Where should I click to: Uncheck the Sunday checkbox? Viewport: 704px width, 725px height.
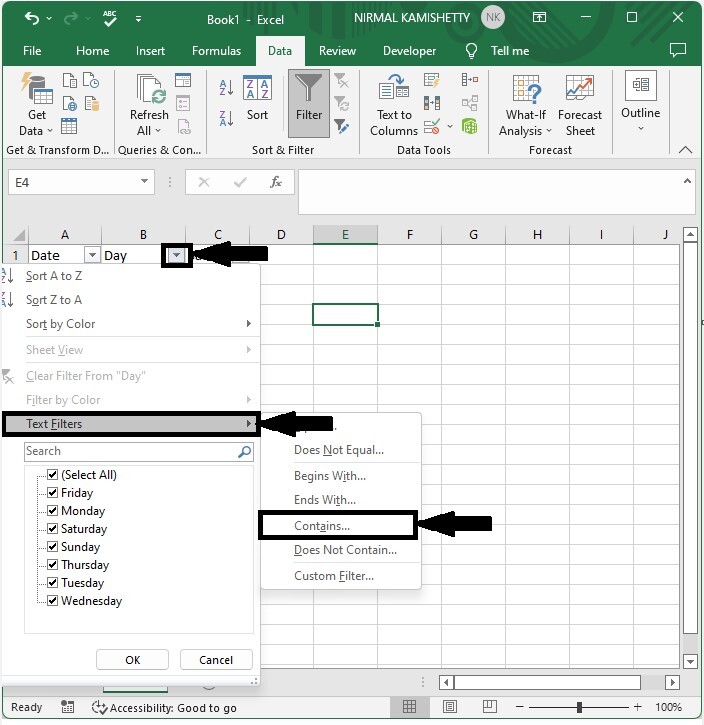(53, 547)
